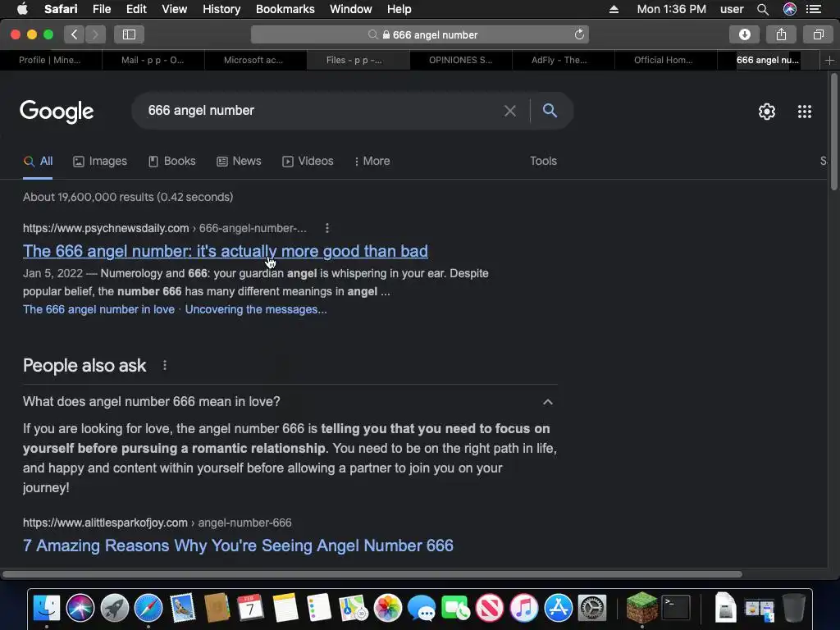
Task: Click the psychnewsdaily.com URL breadcrumb
Action: [164, 228]
